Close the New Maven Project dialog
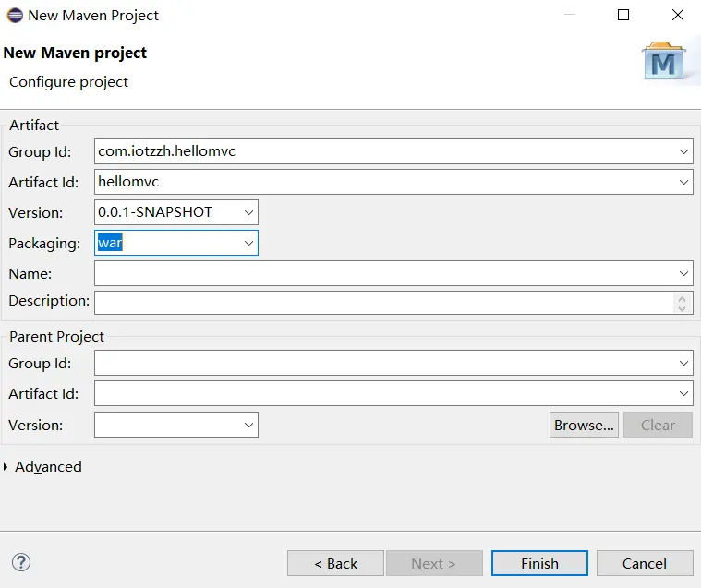 678,15
